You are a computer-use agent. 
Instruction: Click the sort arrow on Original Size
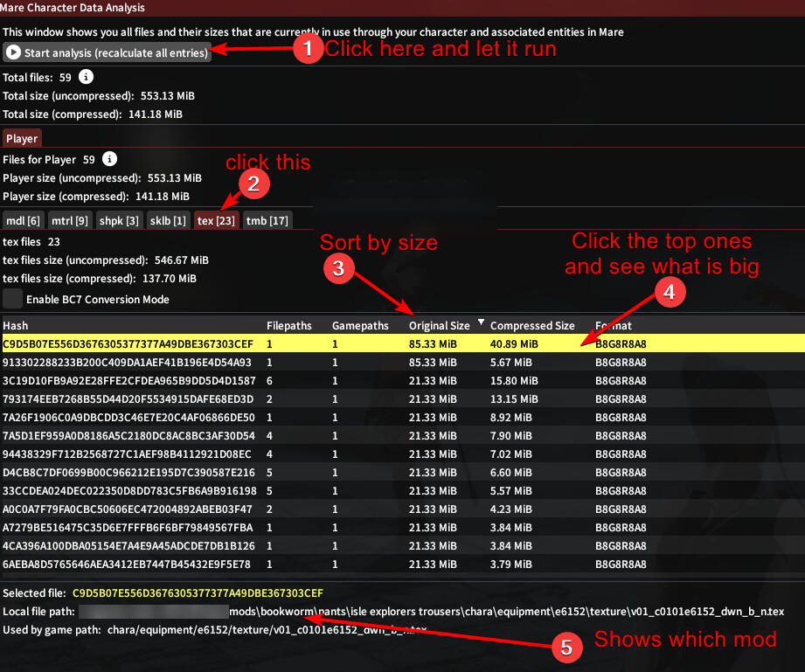coord(480,322)
